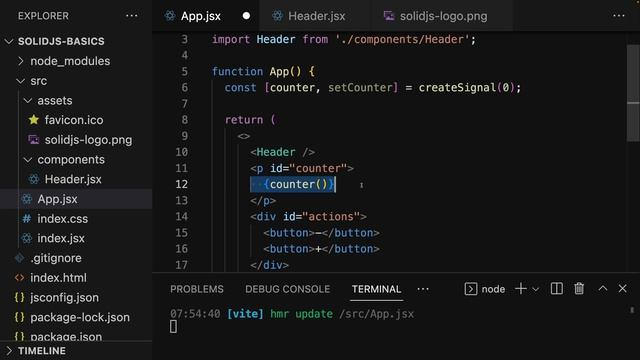Screen dimensions: 640x360
Task: Kill terminal with the trash icon
Action: pos(579,289)
